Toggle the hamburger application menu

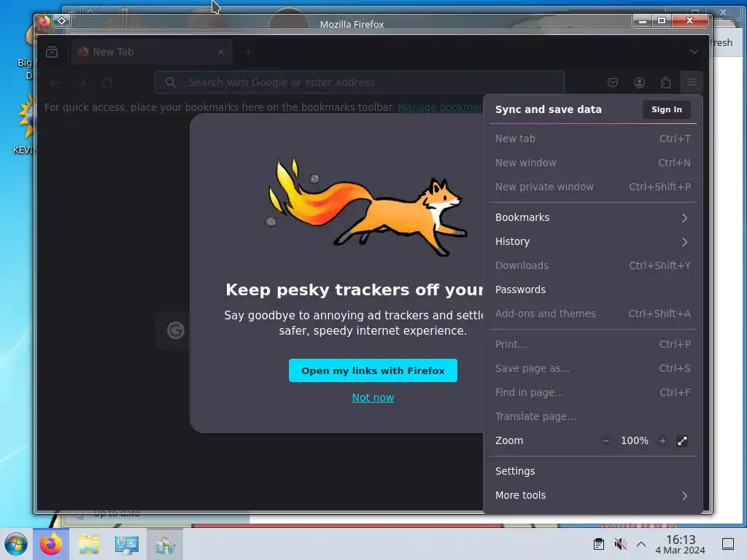[x=692, y=82]
